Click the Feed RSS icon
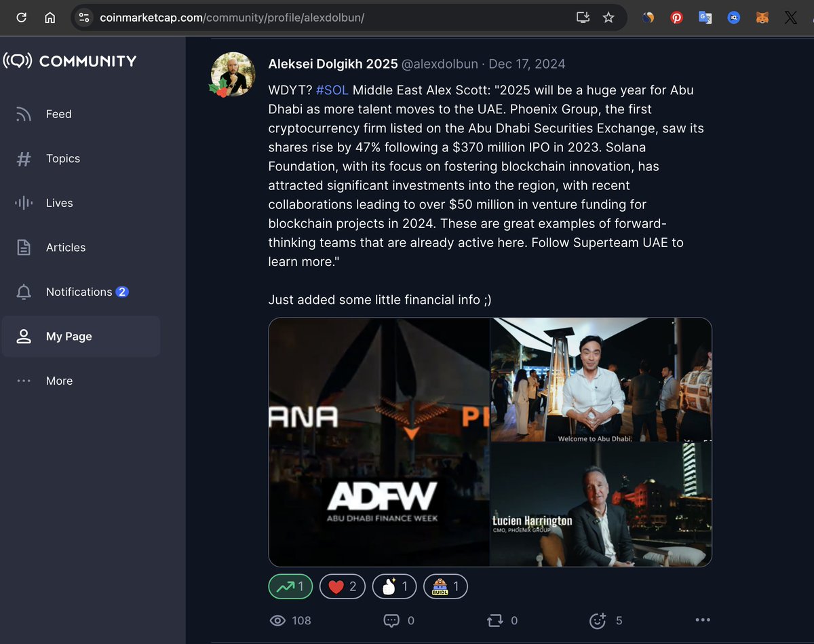This screenshot has width=814, height=644. tap(24, 114)
